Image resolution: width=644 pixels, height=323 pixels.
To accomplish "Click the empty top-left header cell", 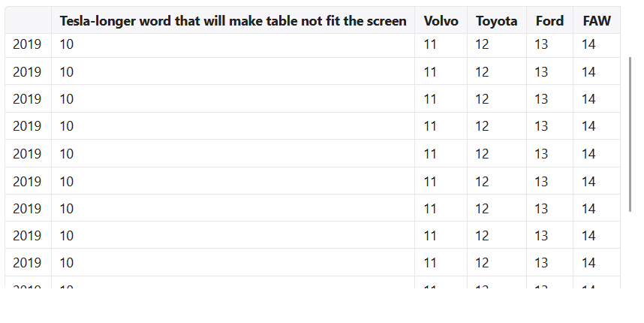I will [28, 21].
